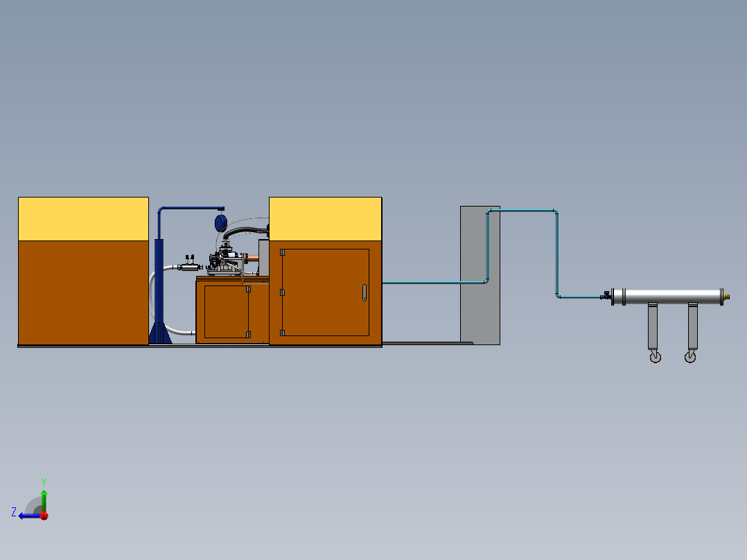Select the right caster wheel under tank
The width and height of the screenshot is (747, 560).
click(690, 357)
